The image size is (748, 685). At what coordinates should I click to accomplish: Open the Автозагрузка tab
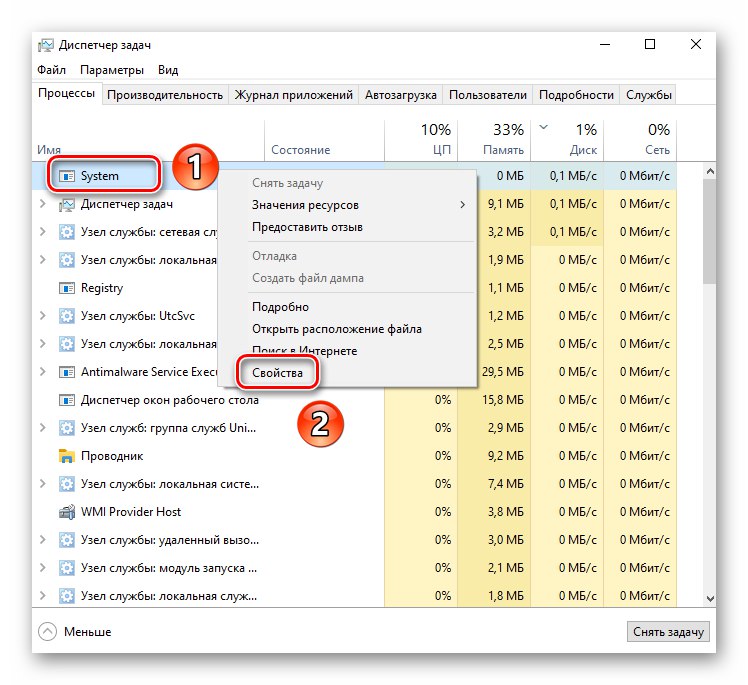pos(401,95)
